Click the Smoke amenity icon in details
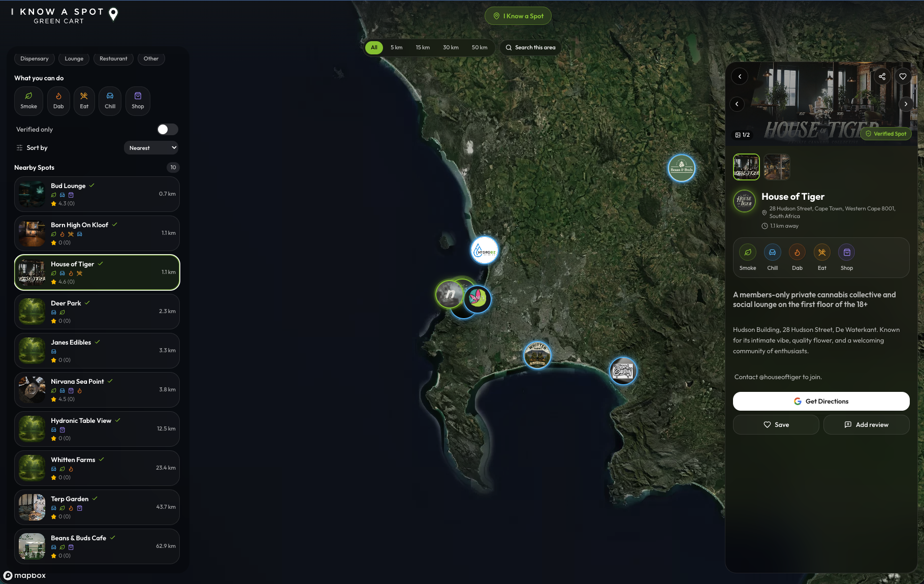 748,253
